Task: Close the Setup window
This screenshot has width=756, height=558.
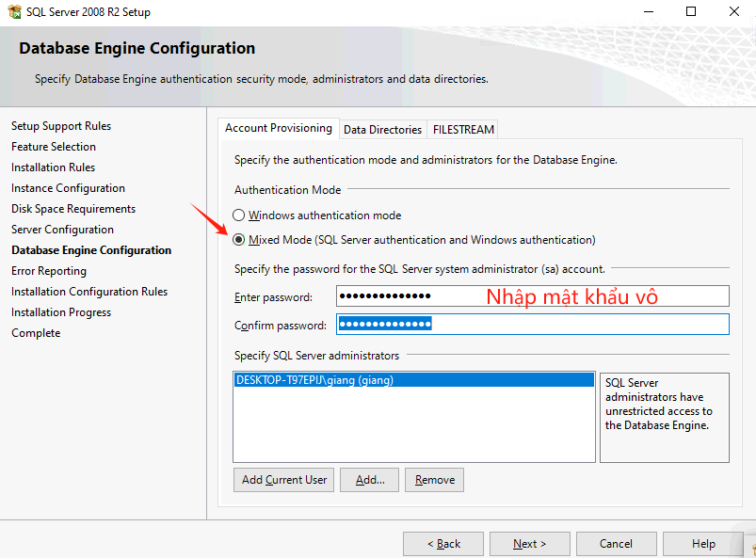Action: tap(733, 11)
